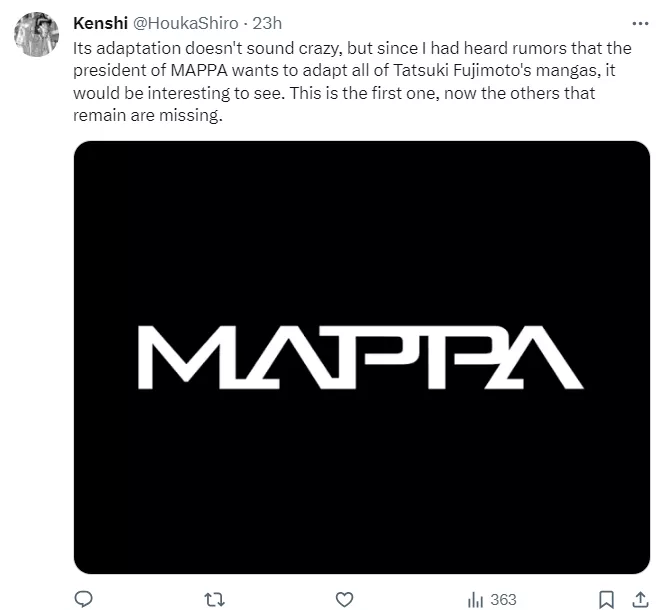Click the sentence 'remain are missing.'
This screenshot has height=610, width=668.
(147, 115)
